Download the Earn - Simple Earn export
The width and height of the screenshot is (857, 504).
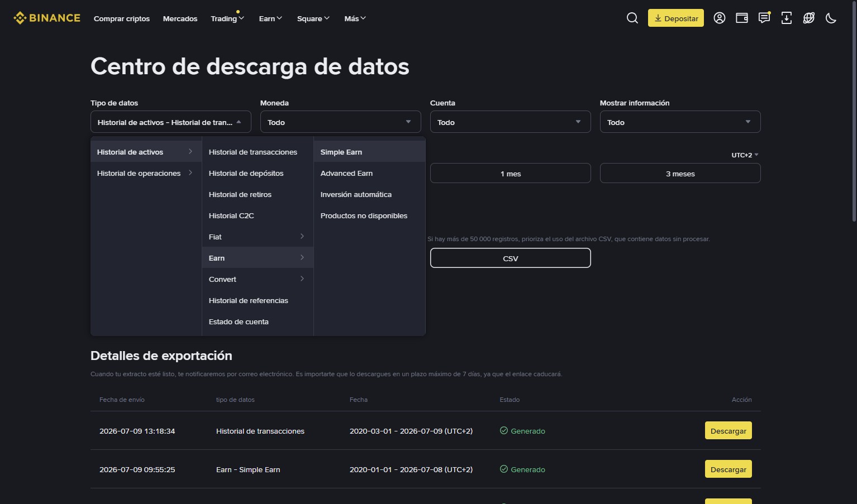[729, 469]
